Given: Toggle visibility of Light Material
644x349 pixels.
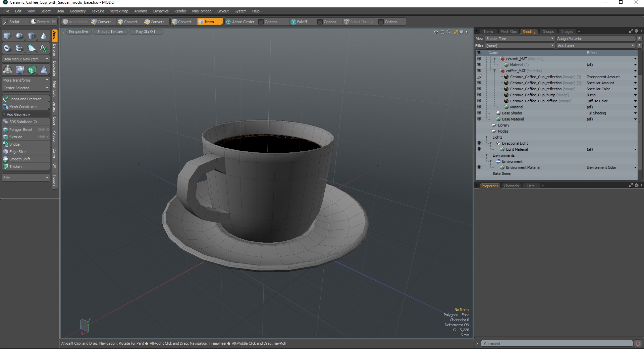Looking at the screenshot, I should pyautogui.click(x=479, y=149).
